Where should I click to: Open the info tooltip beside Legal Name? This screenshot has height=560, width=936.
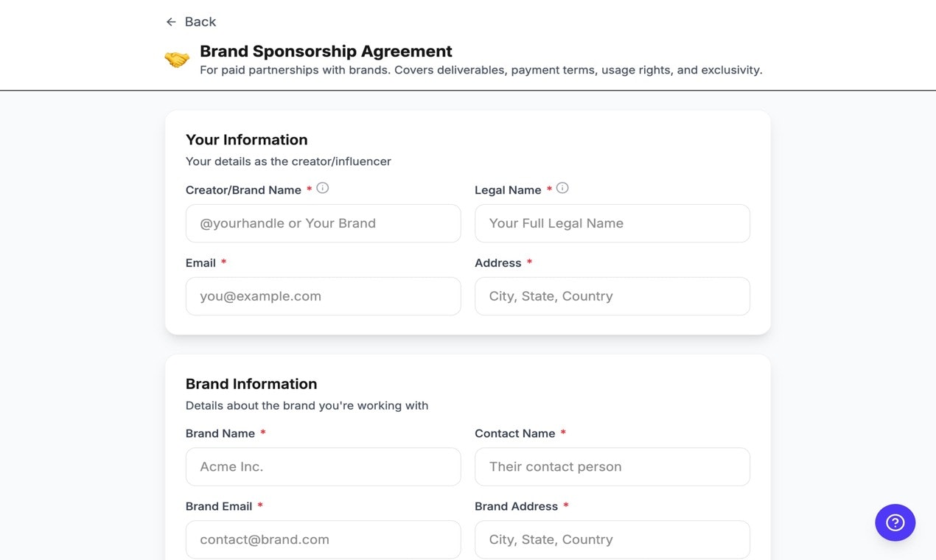(562, 187)
